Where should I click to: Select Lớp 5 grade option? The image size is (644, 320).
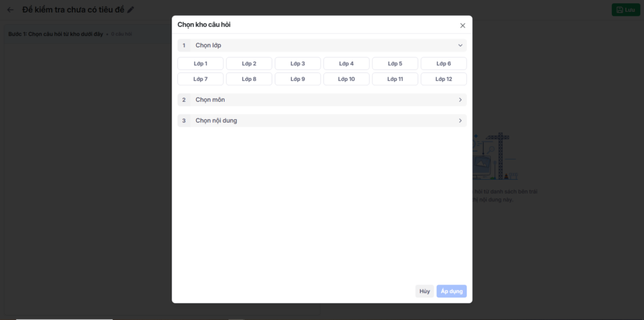pyautogui.click(x=395, y=63)
